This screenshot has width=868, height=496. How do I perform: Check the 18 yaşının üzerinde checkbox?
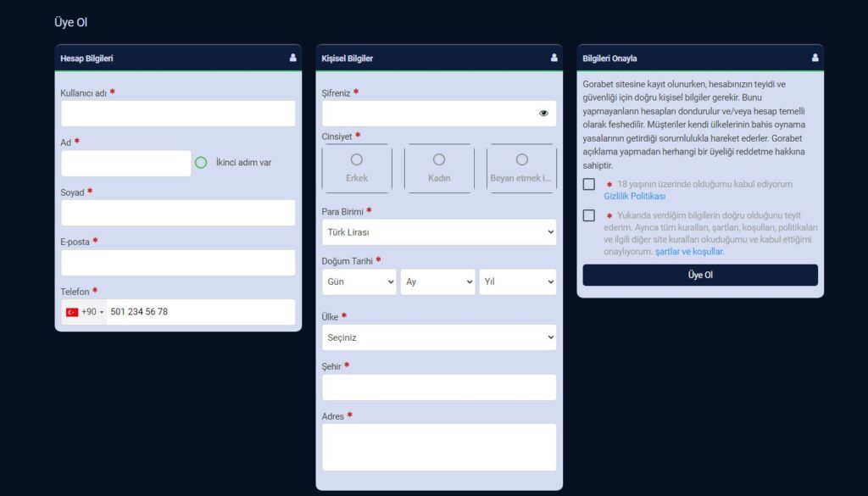tap(589, 184)
